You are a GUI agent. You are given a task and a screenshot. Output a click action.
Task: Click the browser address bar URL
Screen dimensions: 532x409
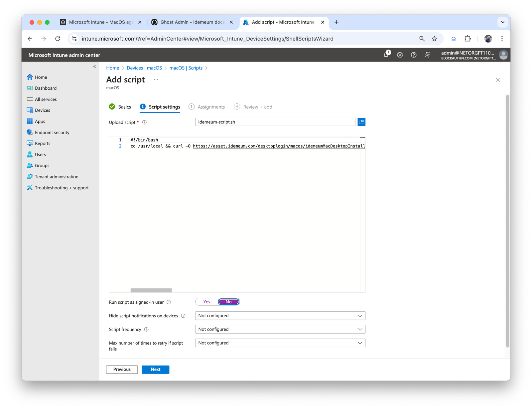[207, 39]
